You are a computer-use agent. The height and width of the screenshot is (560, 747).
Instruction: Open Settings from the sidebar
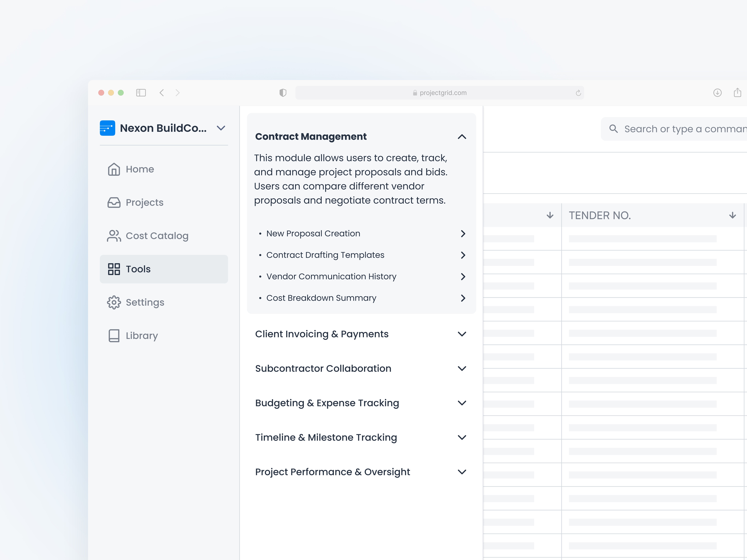tap(164, 302)
